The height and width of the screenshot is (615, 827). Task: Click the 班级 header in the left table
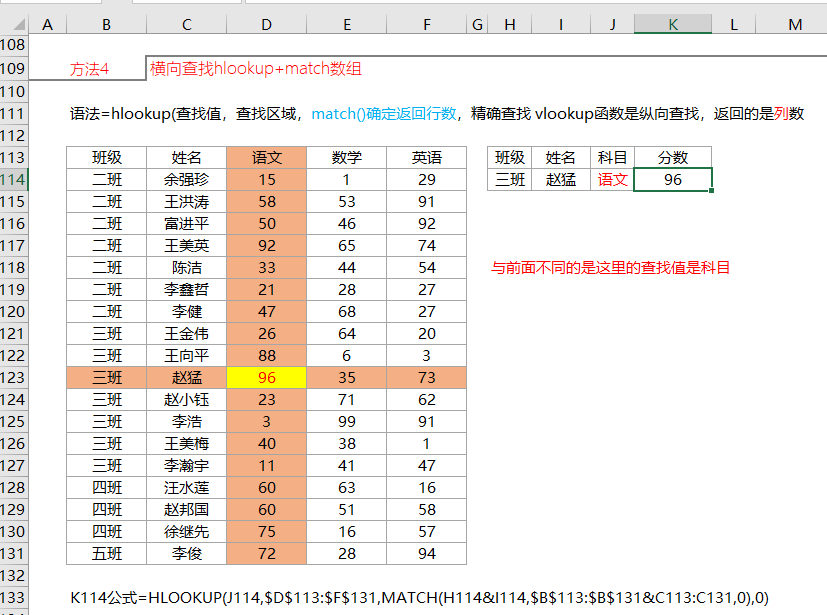click(107, 158)
